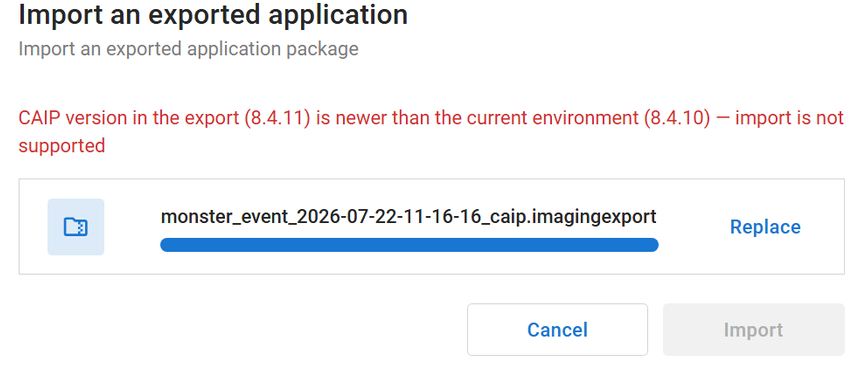
Task: Click the export version number 8.4.11
Action: [278, 119]
